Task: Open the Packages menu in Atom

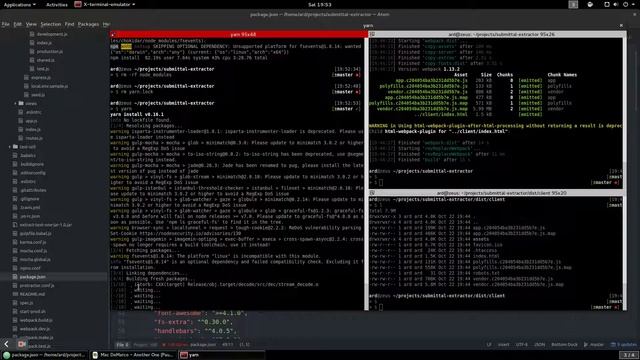Action: click(88, 24)
